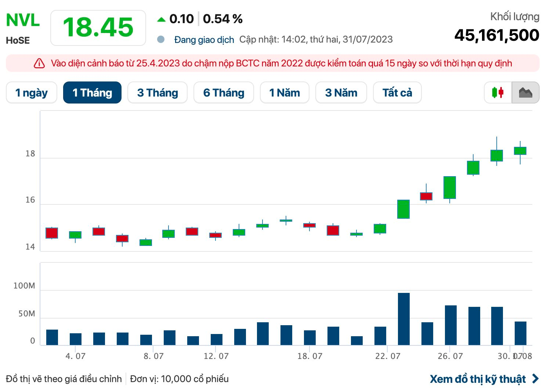The width and height of the screenshot is (547, 392).
Task: Select the Tất cả time range
Action: (397, 92)
